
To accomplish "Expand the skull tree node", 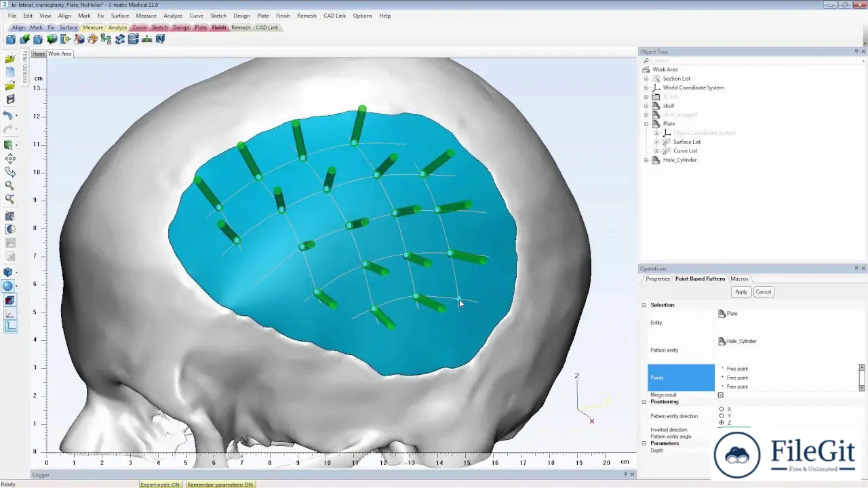I will pyautogui.click(x=646, y=106).
